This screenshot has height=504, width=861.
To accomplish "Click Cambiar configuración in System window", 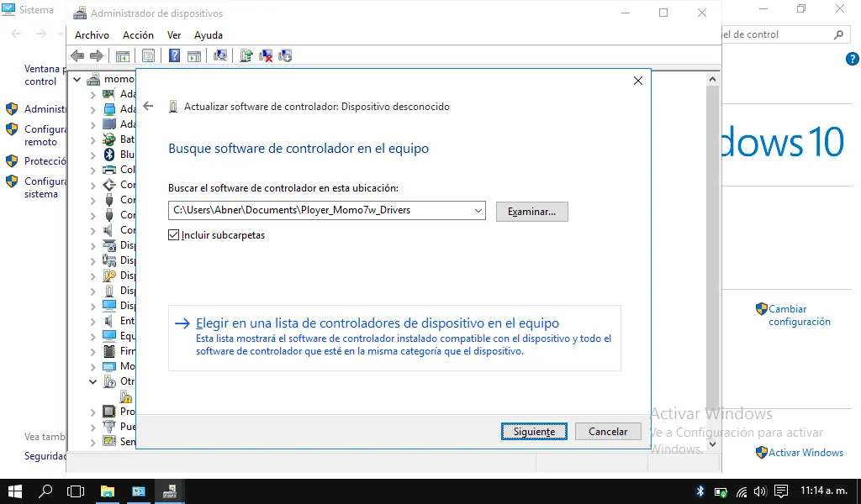I will [799, 315].
